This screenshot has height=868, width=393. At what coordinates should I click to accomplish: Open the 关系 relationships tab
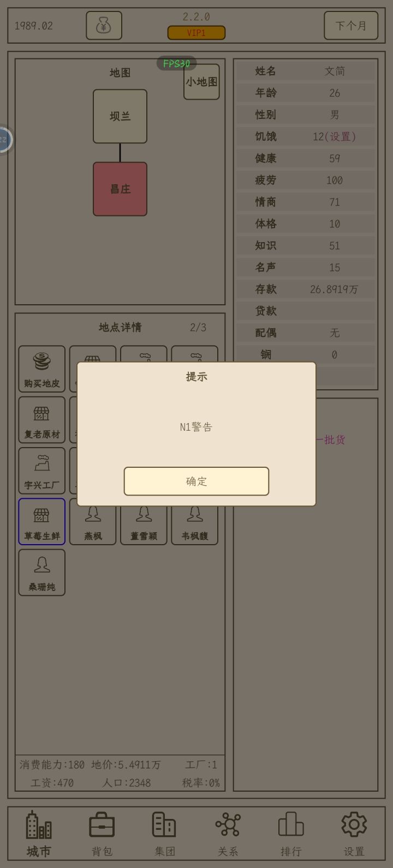(x=228, y=834)
